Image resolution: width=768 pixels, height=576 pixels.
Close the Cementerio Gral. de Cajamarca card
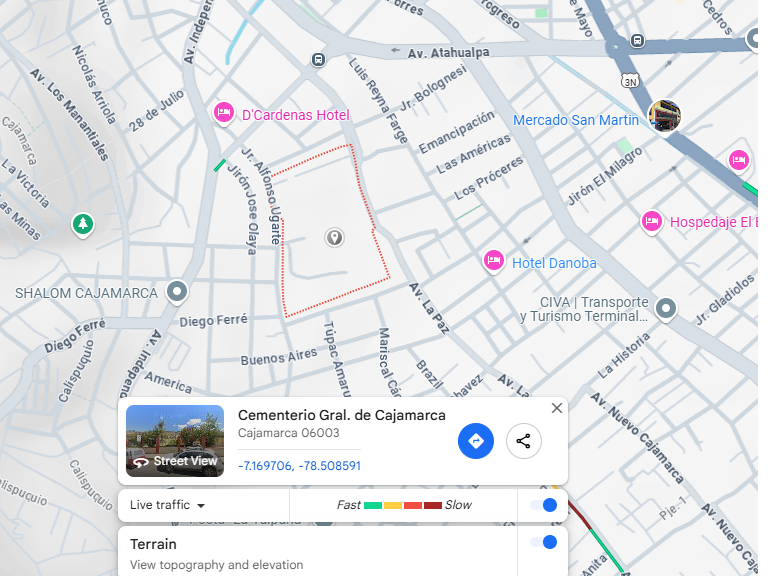[557, 408]
